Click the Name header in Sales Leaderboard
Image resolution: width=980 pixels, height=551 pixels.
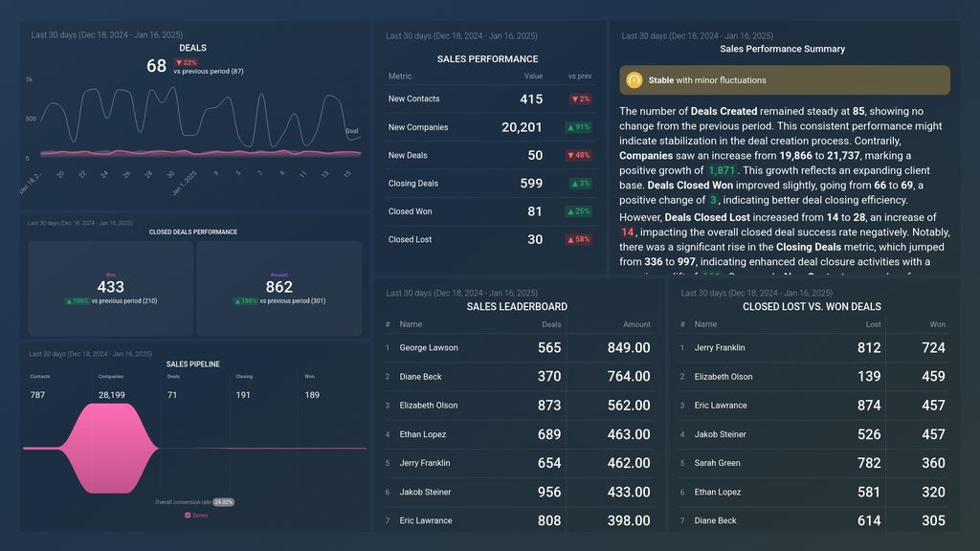[x=411, y=324]
